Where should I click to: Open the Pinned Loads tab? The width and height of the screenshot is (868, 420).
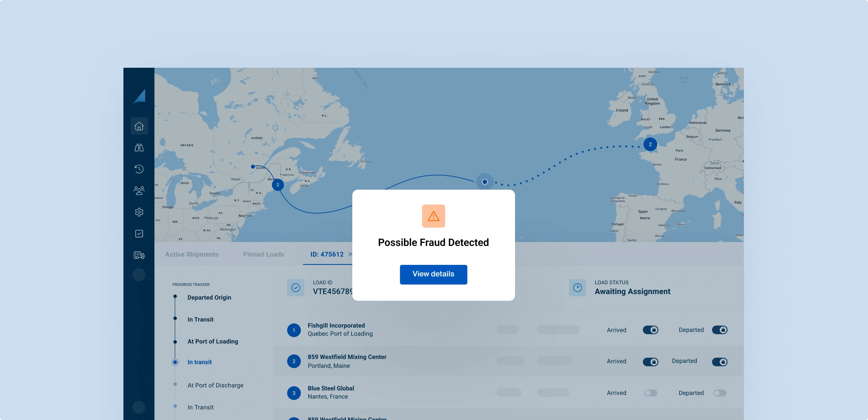point(263,254)
